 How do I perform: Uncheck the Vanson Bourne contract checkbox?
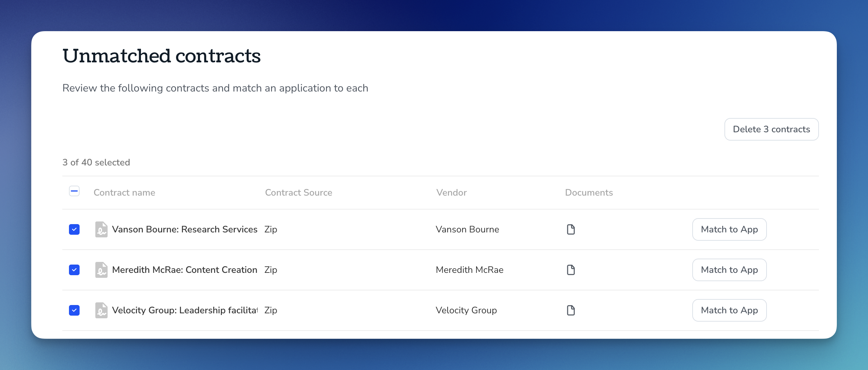[x=74, y=229]
